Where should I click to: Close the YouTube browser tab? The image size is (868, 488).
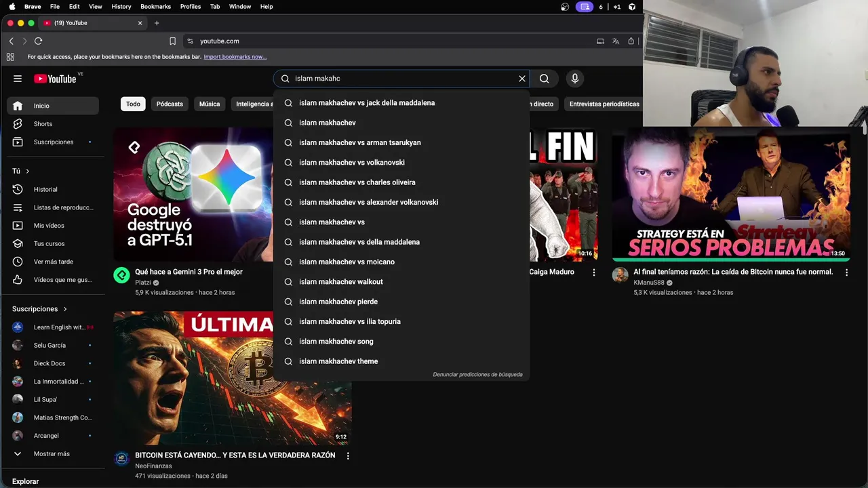pos(140,23)
